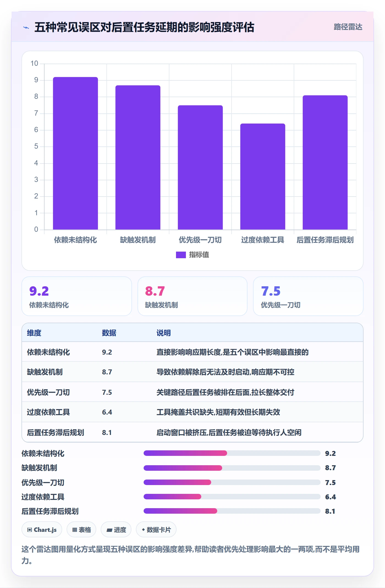Click the 8.1 value in the table
The width and height of the screenshot is (385, 588).
click(x=107, y=432)
